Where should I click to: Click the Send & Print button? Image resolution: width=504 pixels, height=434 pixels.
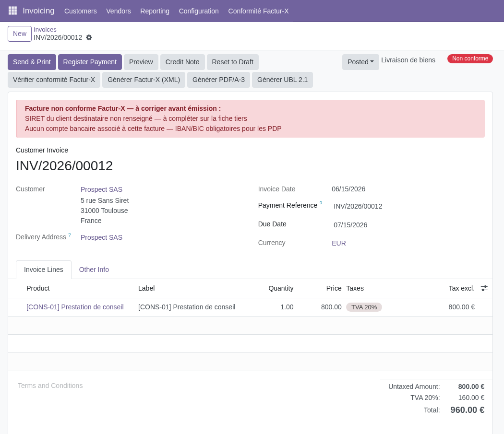point(32,62)
